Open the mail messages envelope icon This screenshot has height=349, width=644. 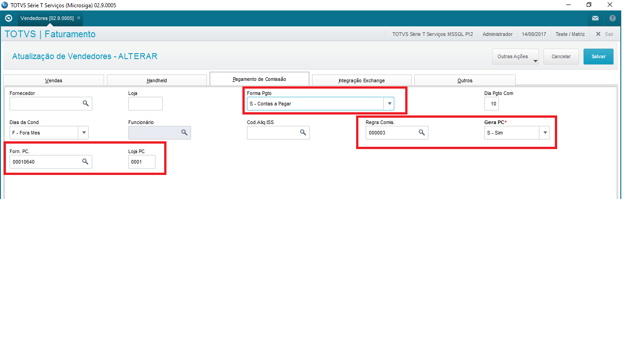(x=595, y=18)
